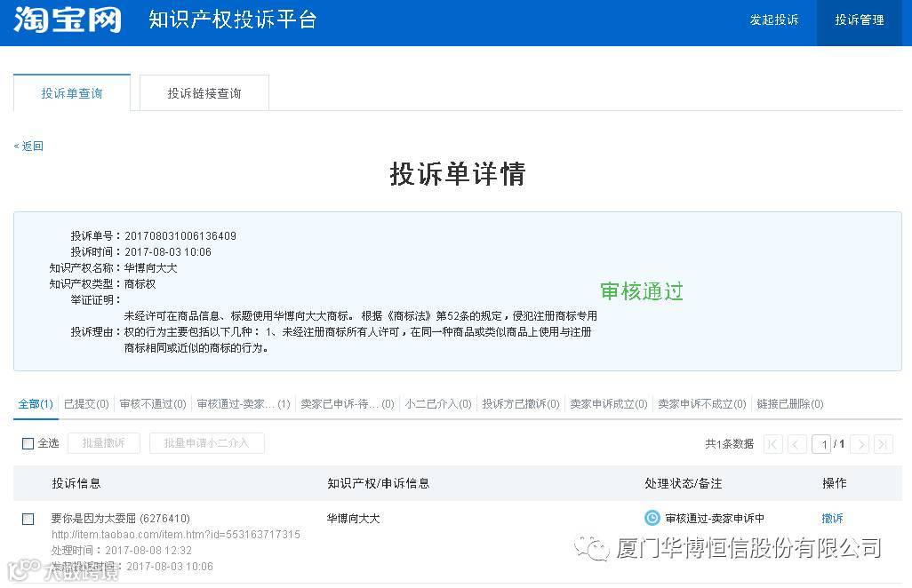
Task: Select the 全部(1) filter tab
Action: pos(36,404)
